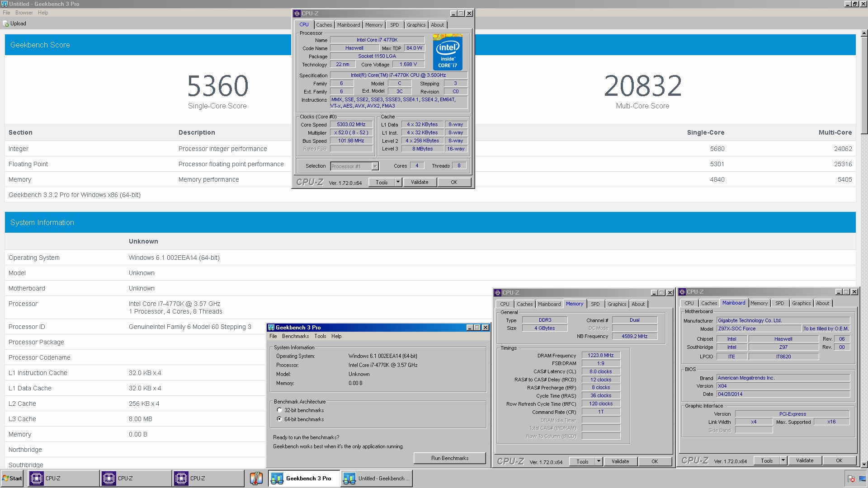Click the Upload icon in the Geekbench toolbar
This screenshot has width=868, height=488.
click(6, 23)
